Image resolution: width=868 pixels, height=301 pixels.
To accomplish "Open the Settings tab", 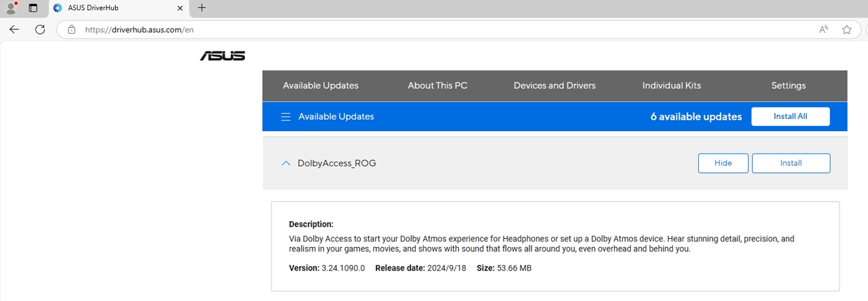I will tap(788, 86).
